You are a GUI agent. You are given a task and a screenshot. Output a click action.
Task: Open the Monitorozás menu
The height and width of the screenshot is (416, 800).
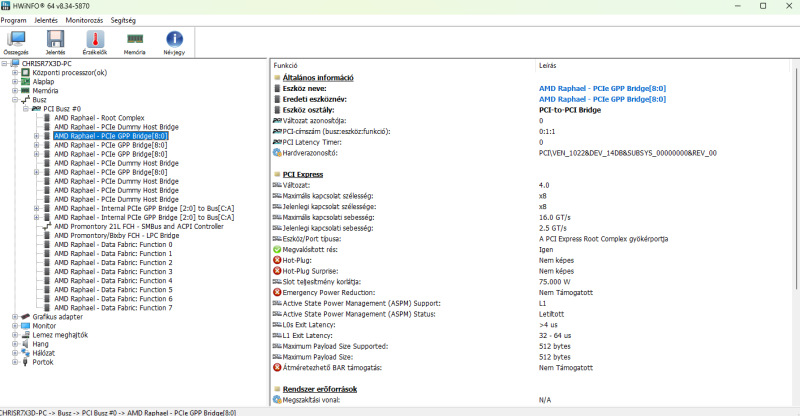84,20
